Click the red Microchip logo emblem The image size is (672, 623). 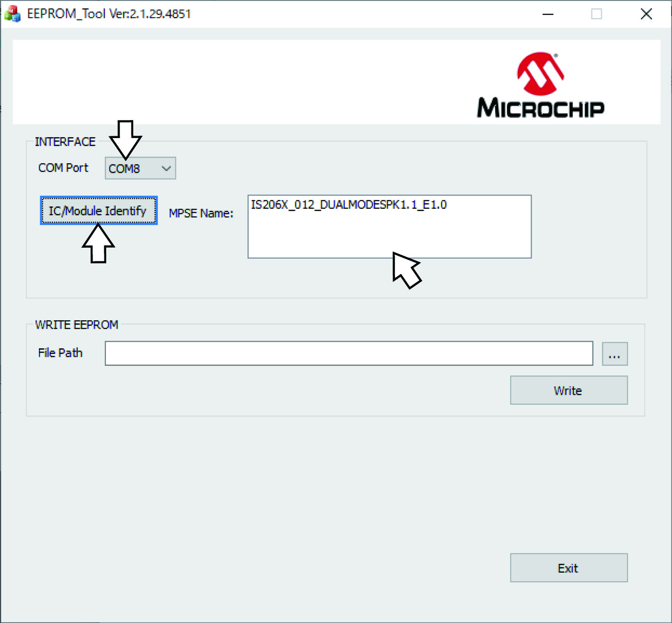[x=540, y=74]
